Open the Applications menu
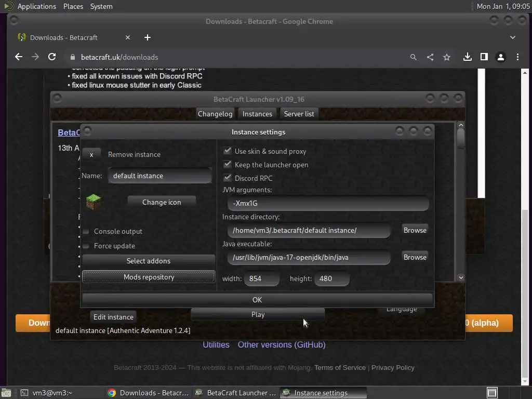 (37, 6)
